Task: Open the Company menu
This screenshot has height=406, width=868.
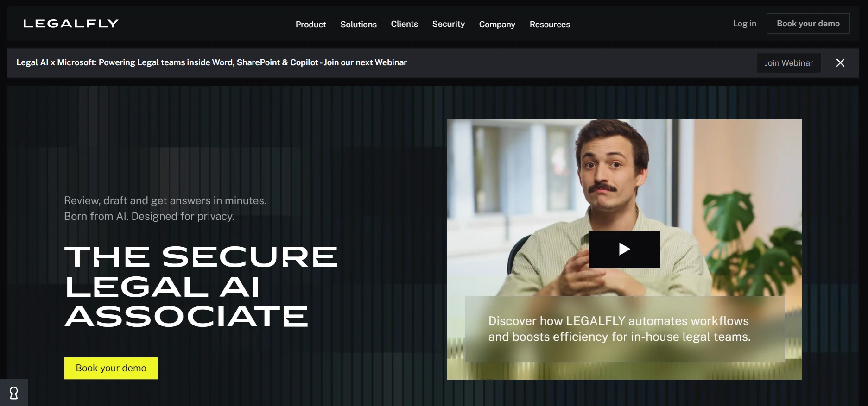Action: 497,25
